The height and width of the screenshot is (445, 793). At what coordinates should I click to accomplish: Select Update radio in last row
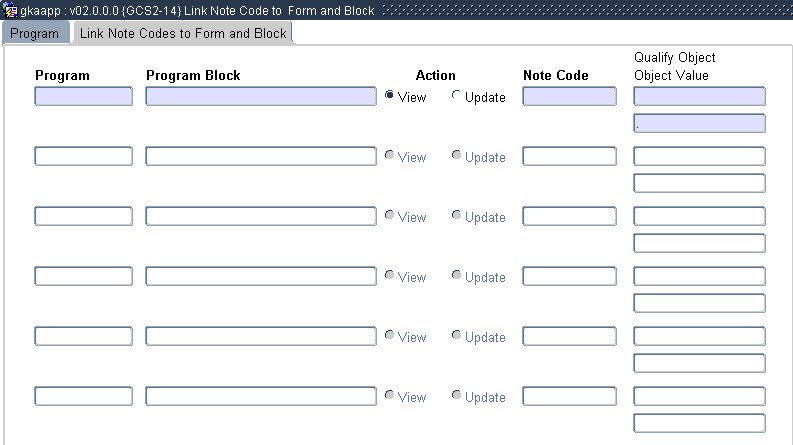click(457, 396)
